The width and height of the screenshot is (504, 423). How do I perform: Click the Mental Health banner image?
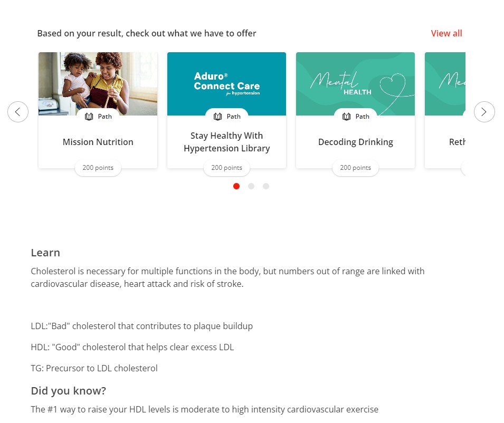pos(356,84)
